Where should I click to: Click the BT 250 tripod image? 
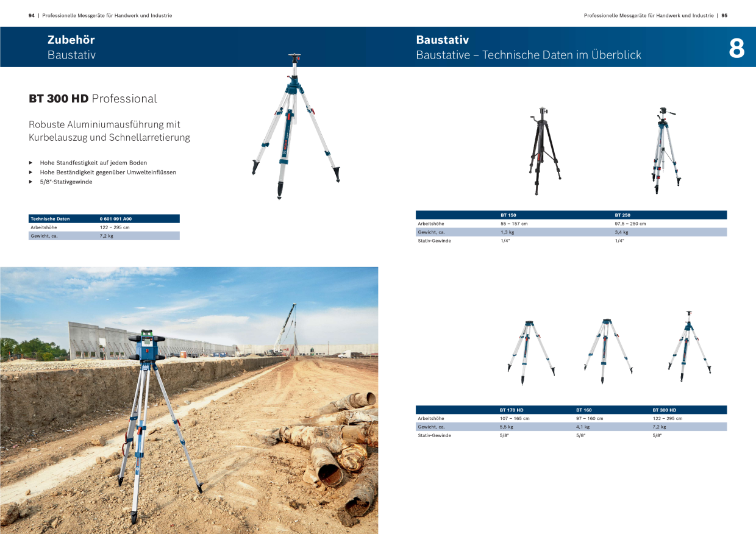pyautogui.click(x=665, y=151)
